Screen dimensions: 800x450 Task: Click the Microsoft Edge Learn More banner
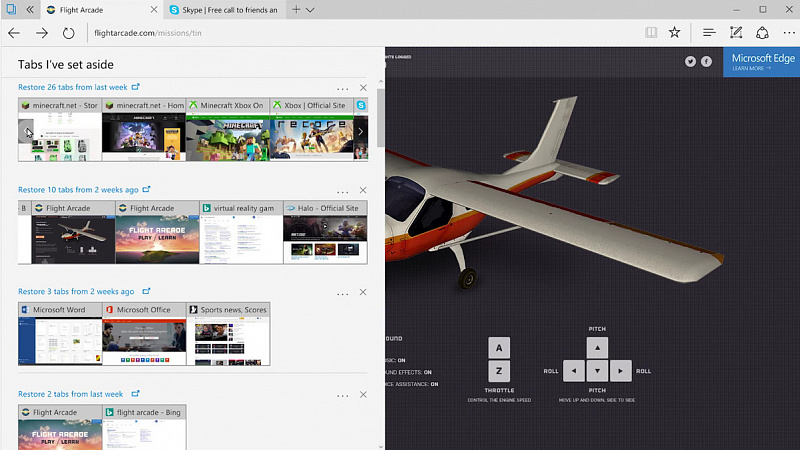point(761,62)
